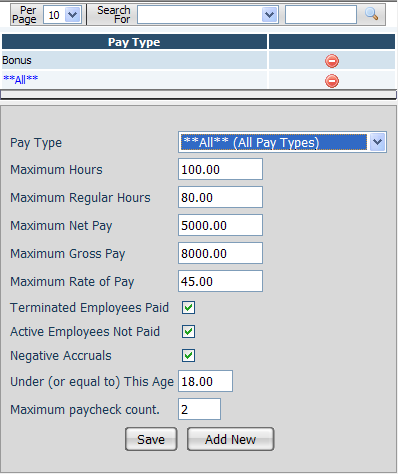Open the Per Page dropdown

coord(62,15)
